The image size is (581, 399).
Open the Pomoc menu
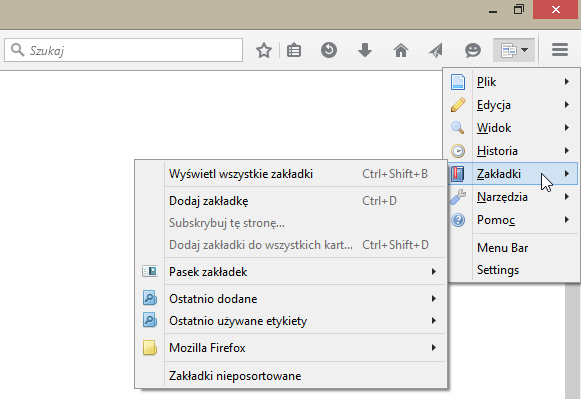click(513, 220)
